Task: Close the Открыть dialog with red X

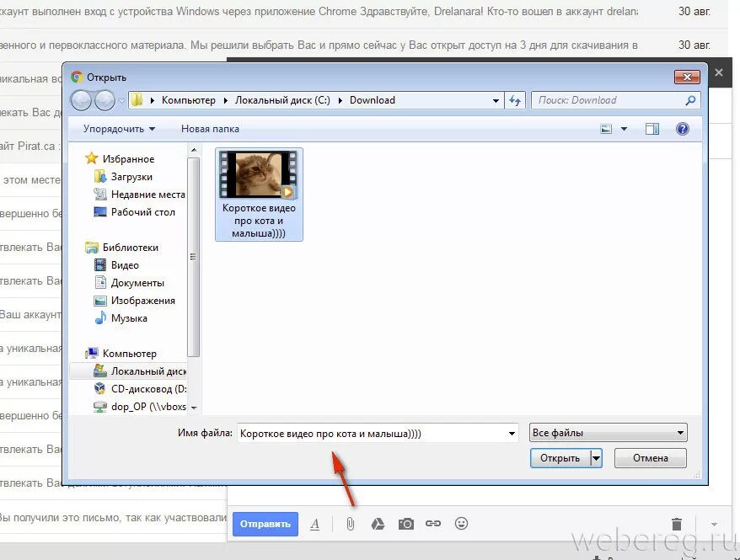Action: pos(687,77)
